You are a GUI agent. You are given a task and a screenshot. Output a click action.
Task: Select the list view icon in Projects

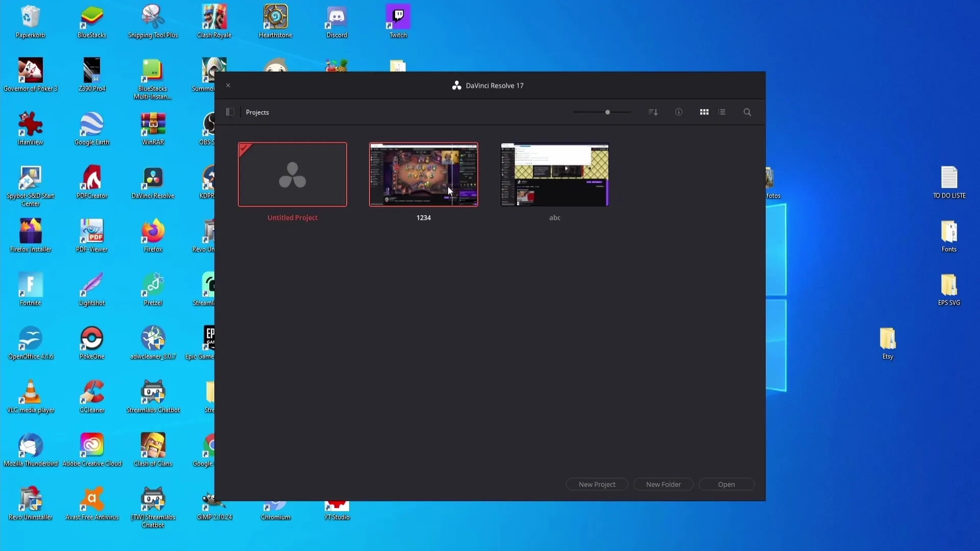pyautogui.click(x=722, y=112)
